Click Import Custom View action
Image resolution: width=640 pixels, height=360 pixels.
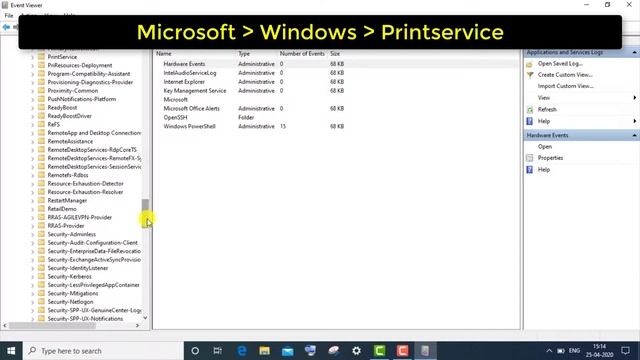tap(565, 86)
